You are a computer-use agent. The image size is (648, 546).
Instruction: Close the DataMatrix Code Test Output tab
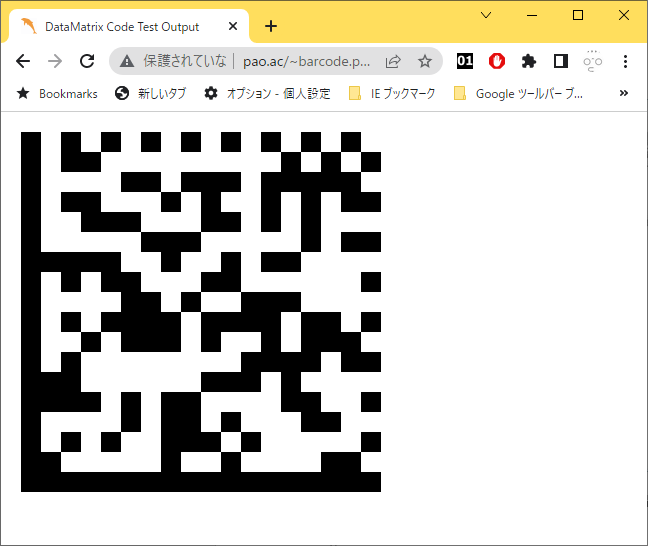coord(233,26)
